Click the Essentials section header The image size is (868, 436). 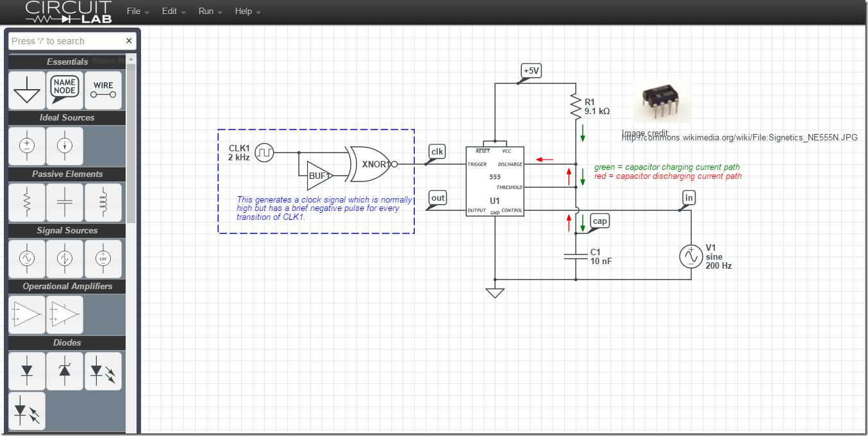pyautogui.click(x=67, y=62)
